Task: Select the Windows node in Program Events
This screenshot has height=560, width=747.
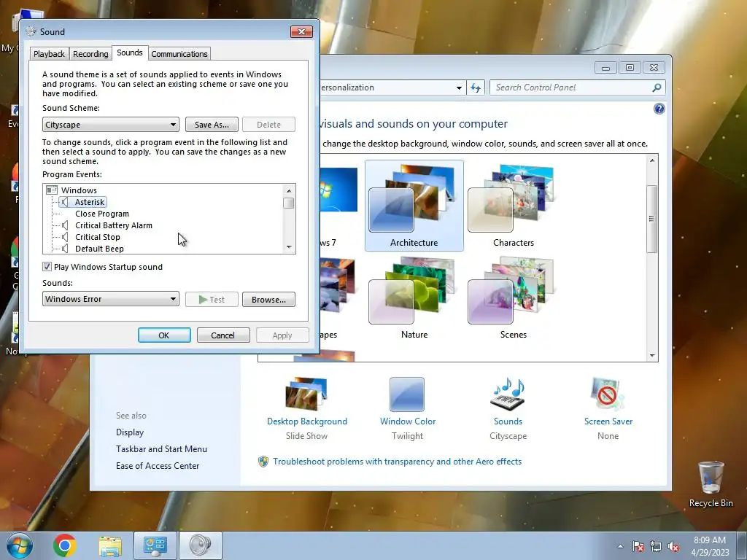Action: click(x=79, y=190)
